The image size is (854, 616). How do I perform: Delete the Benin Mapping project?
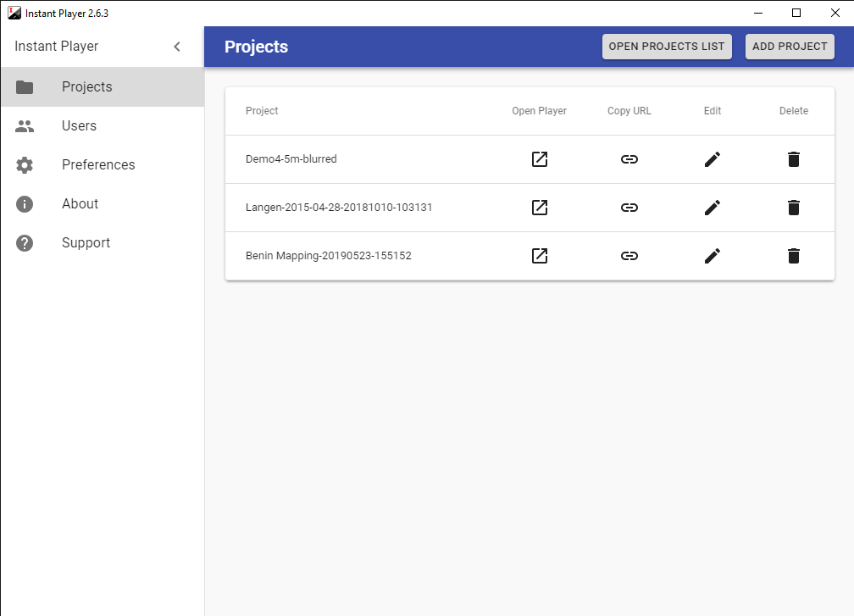794,255
